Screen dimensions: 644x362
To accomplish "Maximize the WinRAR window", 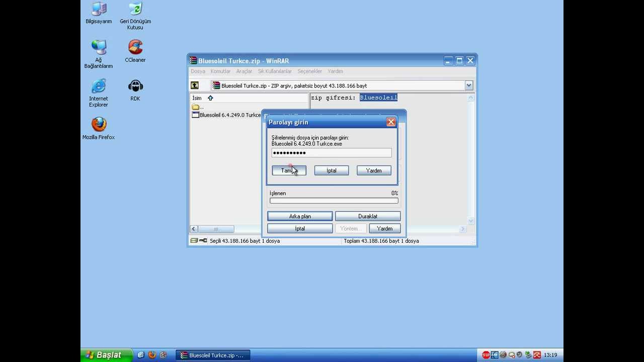I will [x=459, y=61].
